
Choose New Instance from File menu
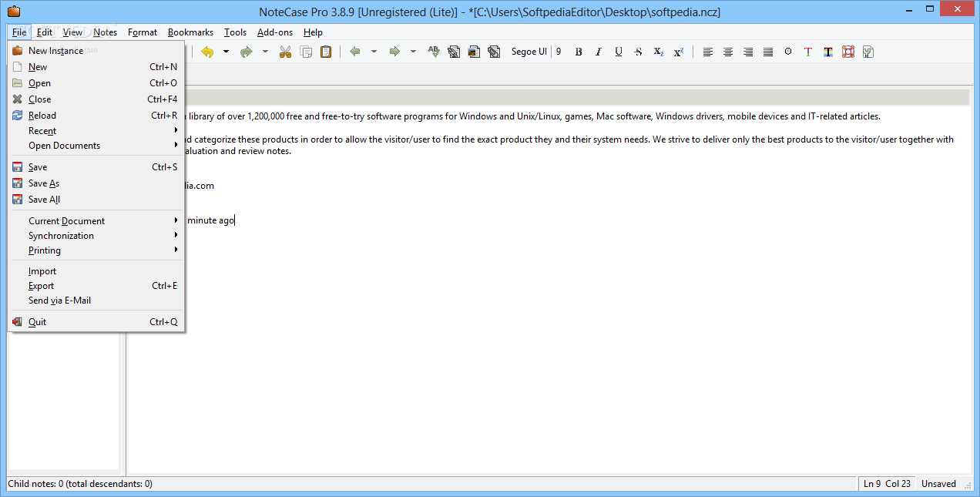[x=96, y=51]
